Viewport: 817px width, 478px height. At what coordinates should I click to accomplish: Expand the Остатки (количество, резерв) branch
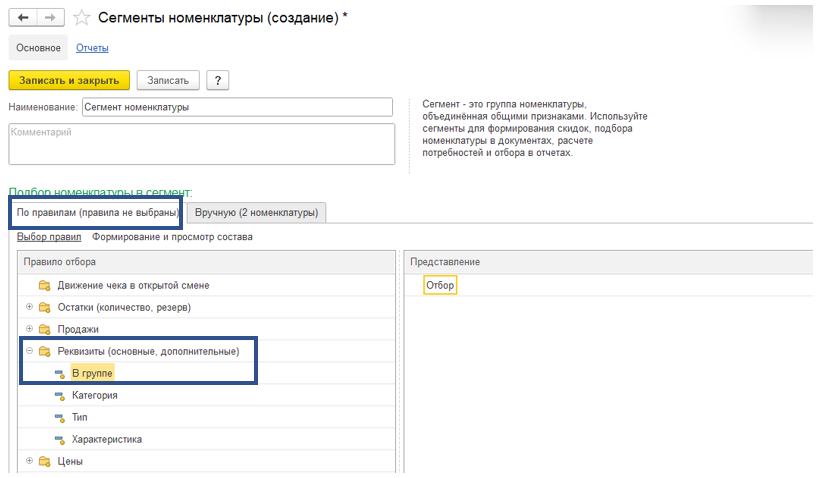click(29, 307)
